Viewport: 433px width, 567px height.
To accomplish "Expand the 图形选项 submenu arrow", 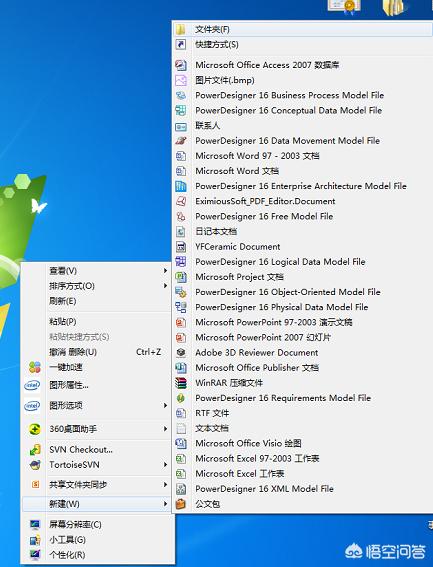I will [165, 405].
